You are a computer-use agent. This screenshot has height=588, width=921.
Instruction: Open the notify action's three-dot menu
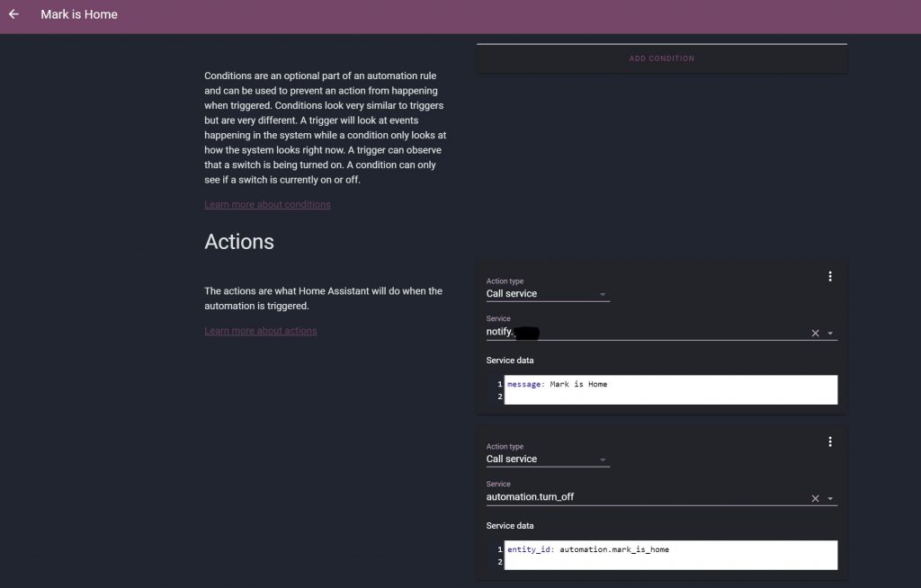point(830,277)
